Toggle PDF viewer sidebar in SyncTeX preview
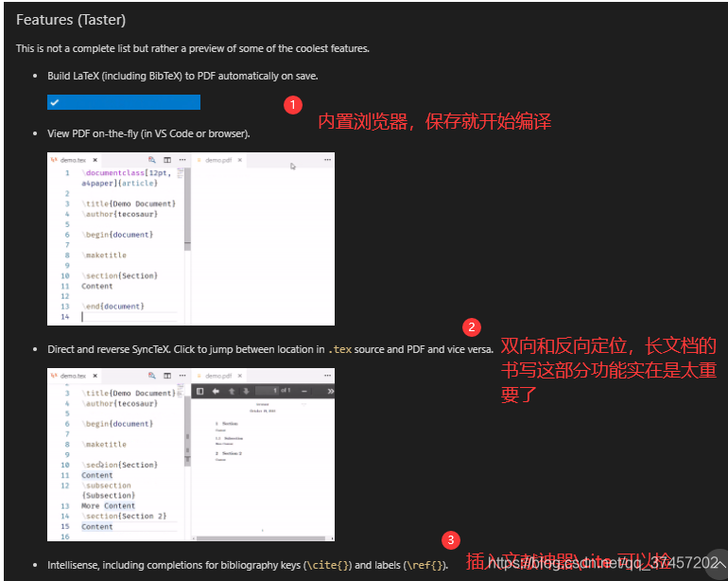The width and height of the screenshot is (728, 581). click(x=200, y=391)
